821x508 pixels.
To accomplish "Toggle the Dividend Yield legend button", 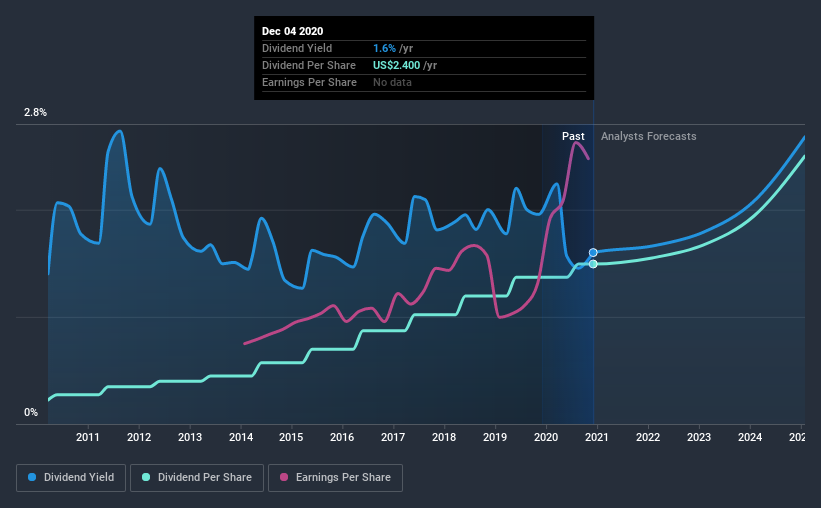I will click(x=71, y=478).
